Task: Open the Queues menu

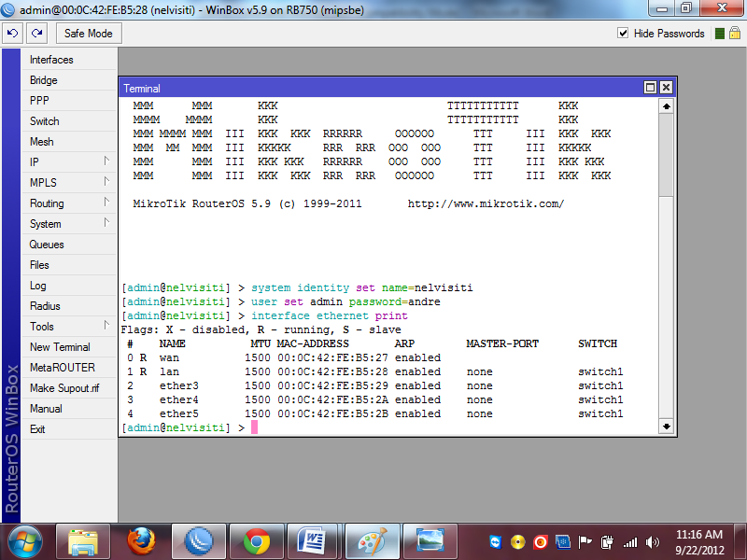Action: click(x=69, y=245)
